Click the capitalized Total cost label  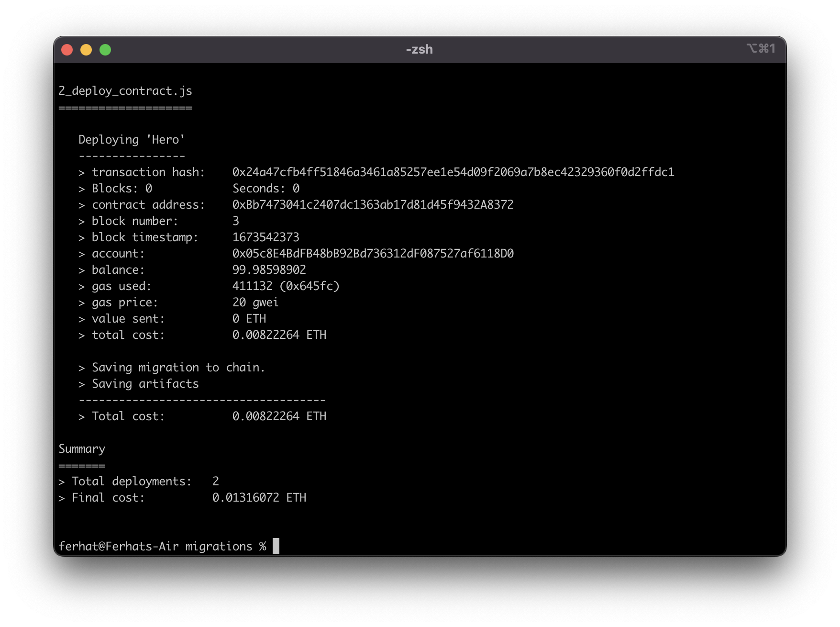click(x=128, y=416)
